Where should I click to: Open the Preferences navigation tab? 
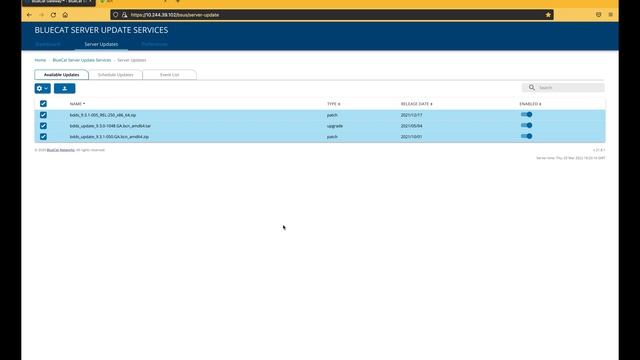click(x=154, y=44)
